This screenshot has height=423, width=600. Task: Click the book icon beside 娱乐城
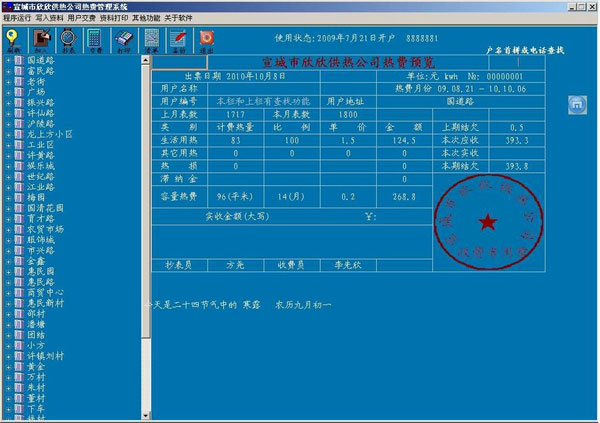point(19,166)
